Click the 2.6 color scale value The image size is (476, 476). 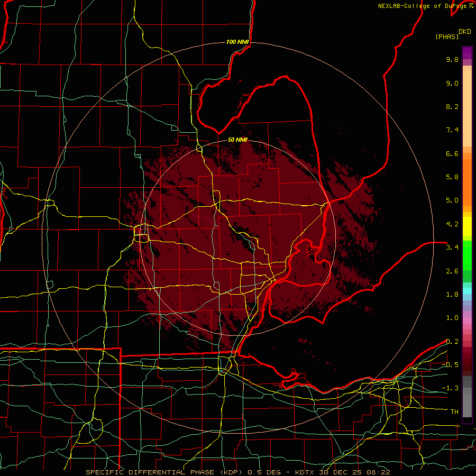(452, 271)
